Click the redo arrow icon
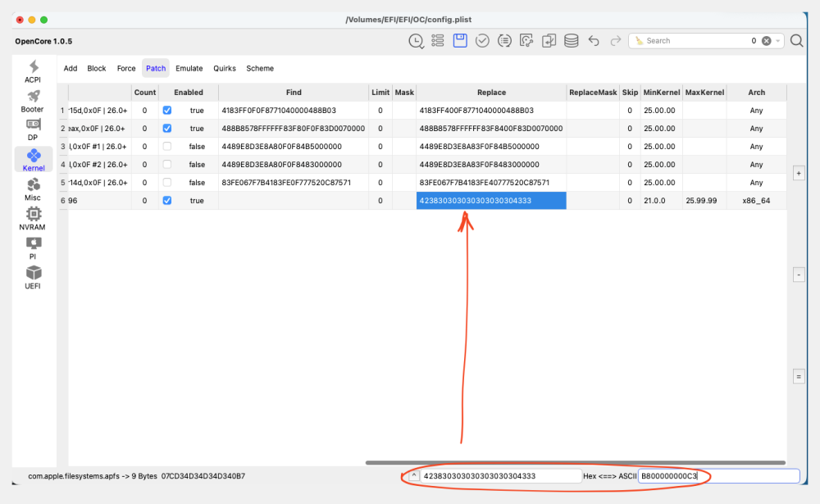The width and height of the screenshot is (820, 504). 616,41
